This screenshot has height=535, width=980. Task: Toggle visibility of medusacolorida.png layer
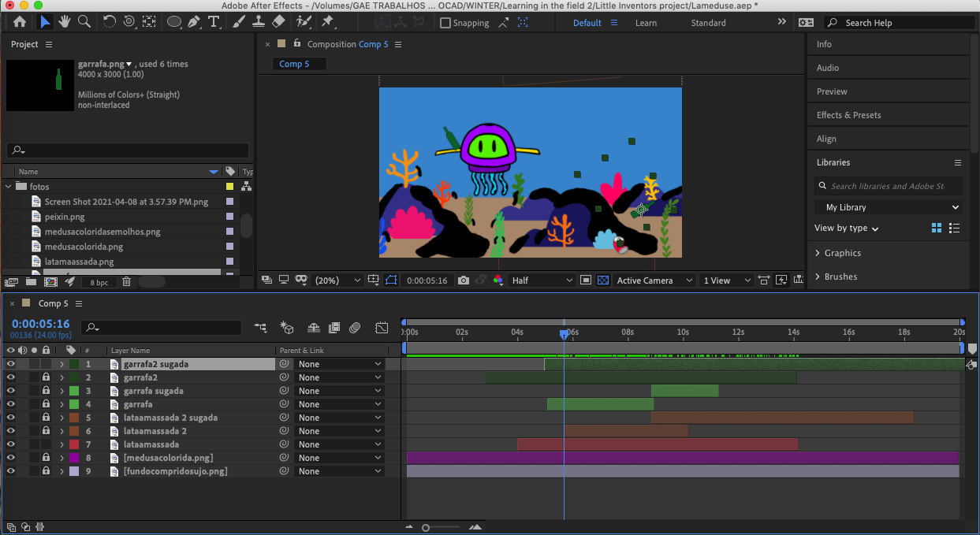tap(11, 458)
